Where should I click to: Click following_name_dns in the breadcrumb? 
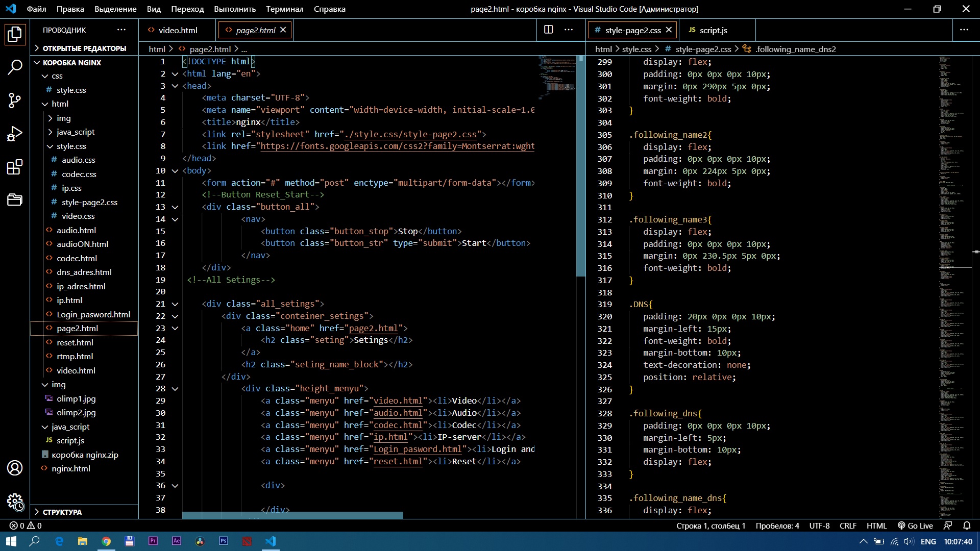tap(795, 49)
